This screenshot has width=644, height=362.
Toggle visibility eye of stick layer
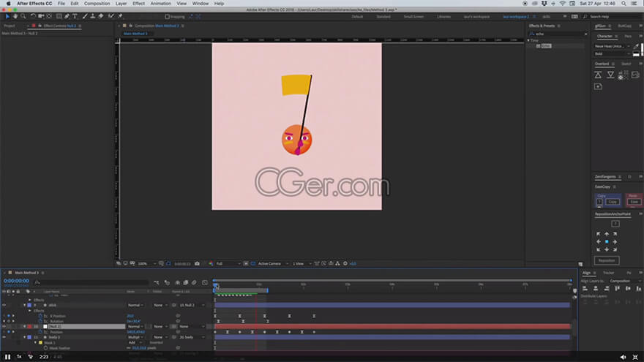pyautogui.click(x=4, y=306)
